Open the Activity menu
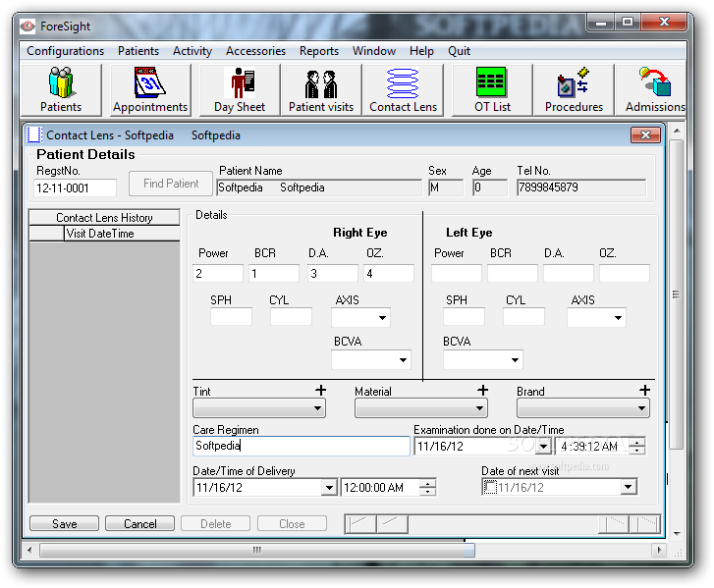714x588 pixels. click(192, 51)
